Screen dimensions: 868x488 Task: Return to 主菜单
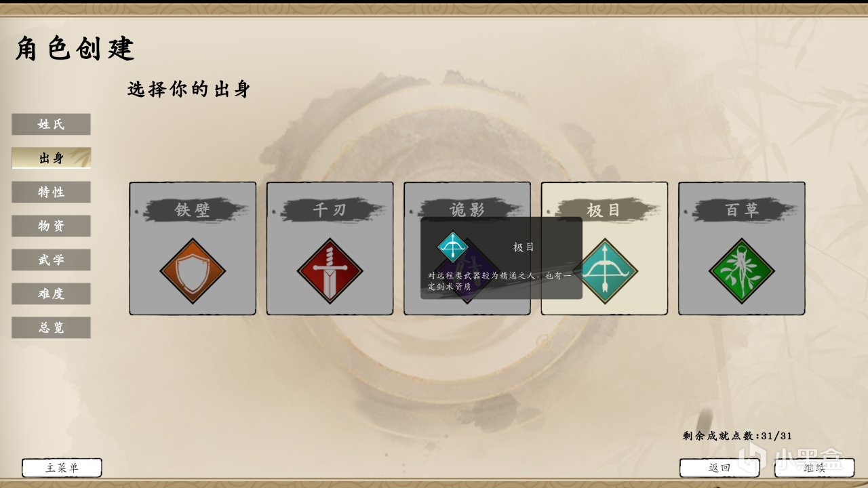[x=62, y=468]
